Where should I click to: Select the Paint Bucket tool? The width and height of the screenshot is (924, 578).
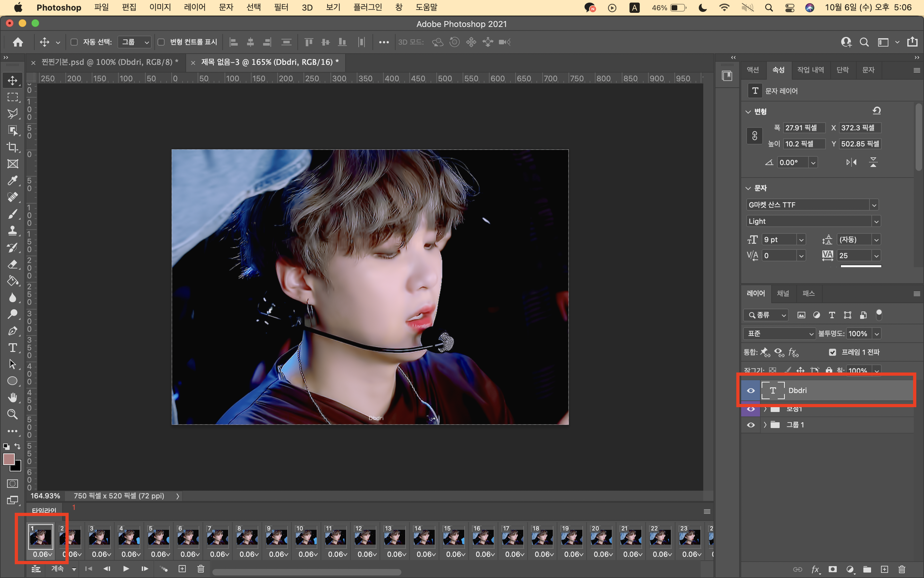[13, 281]
